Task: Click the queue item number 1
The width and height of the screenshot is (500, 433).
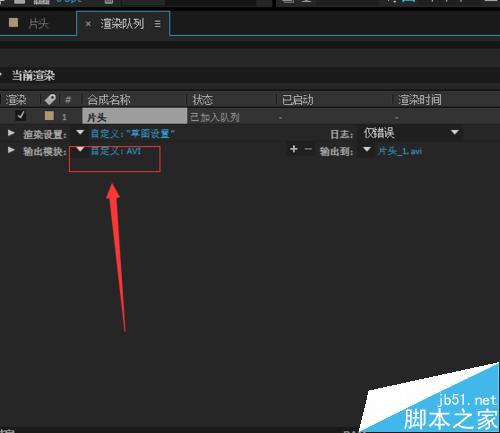Action: 64,117
